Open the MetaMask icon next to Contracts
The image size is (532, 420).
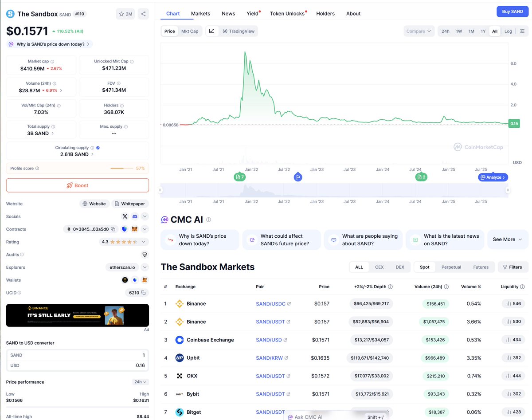click(x=135, y=229)
